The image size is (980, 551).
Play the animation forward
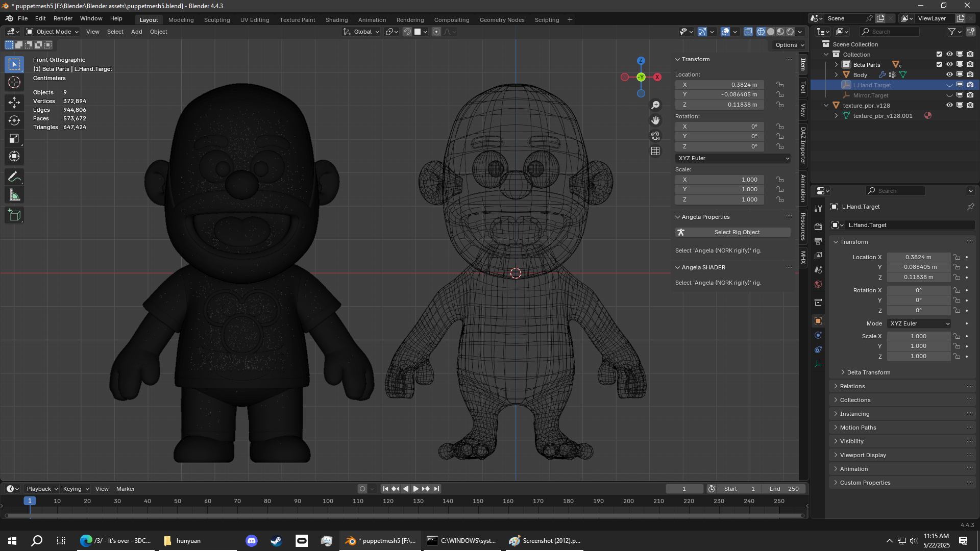(x=415, y=489)
